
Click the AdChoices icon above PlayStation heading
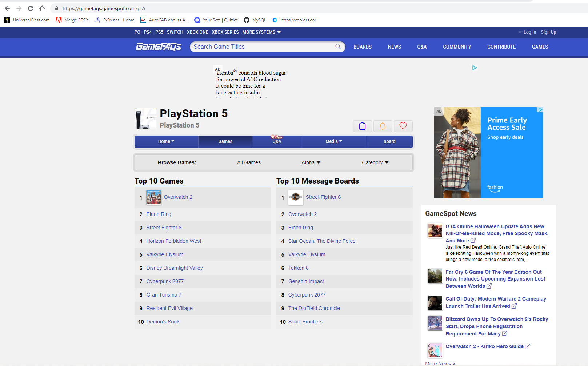click(x=475, y=68)
